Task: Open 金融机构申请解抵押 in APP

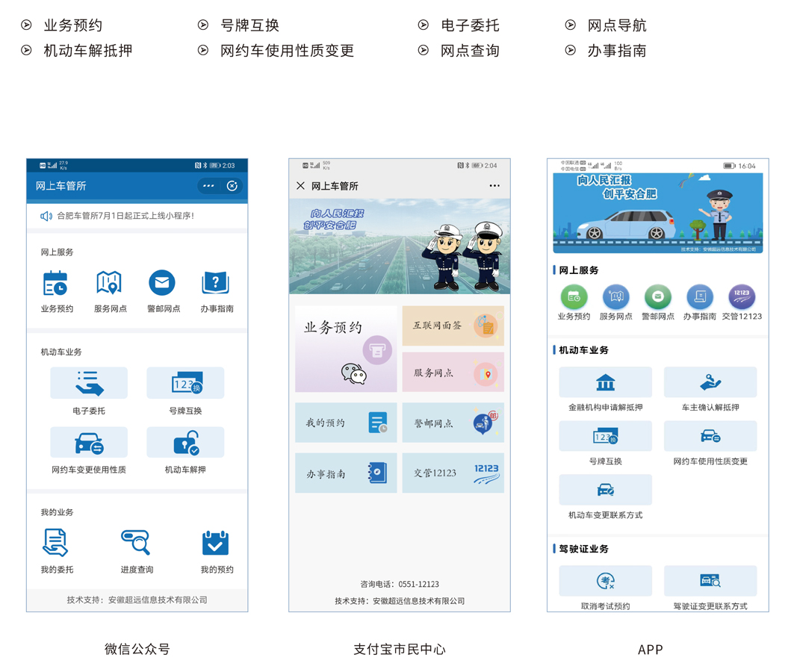Action: (605, 383)
